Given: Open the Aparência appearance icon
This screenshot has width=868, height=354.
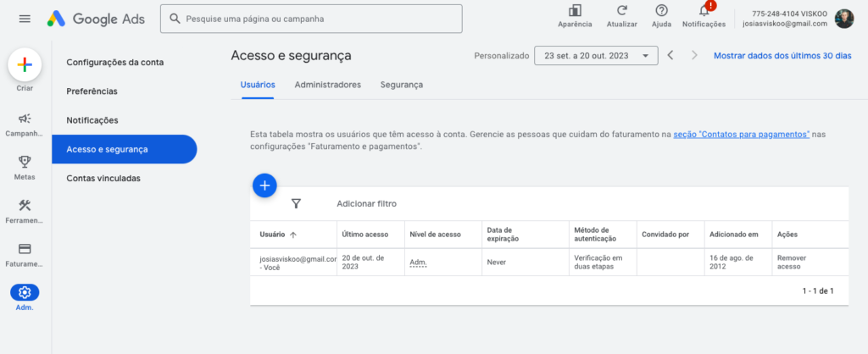Looking at the screenshot, I should point(575,10).
